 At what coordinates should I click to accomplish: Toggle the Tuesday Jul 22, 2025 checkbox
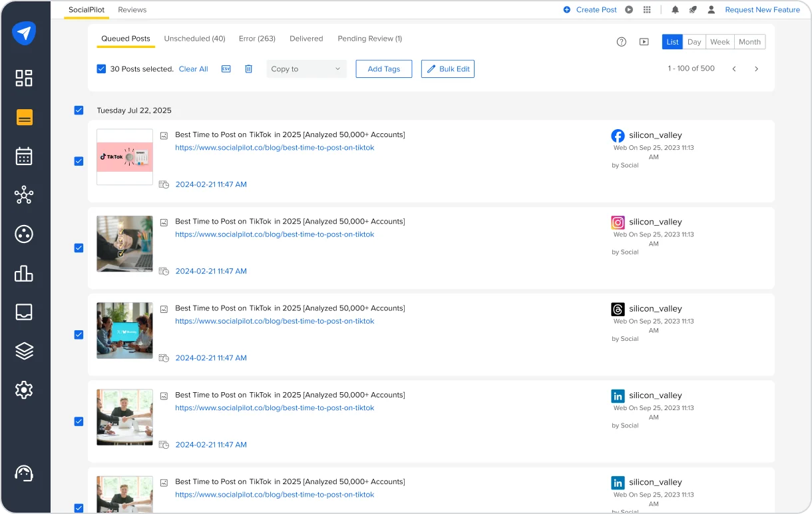[x=79, y=111]
